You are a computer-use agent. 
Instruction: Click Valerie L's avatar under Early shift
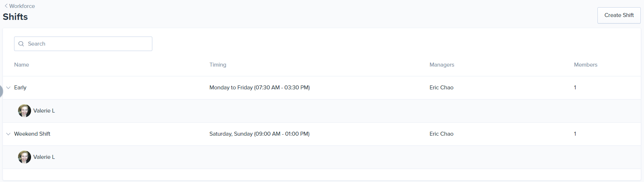click(x=25, y=111)
